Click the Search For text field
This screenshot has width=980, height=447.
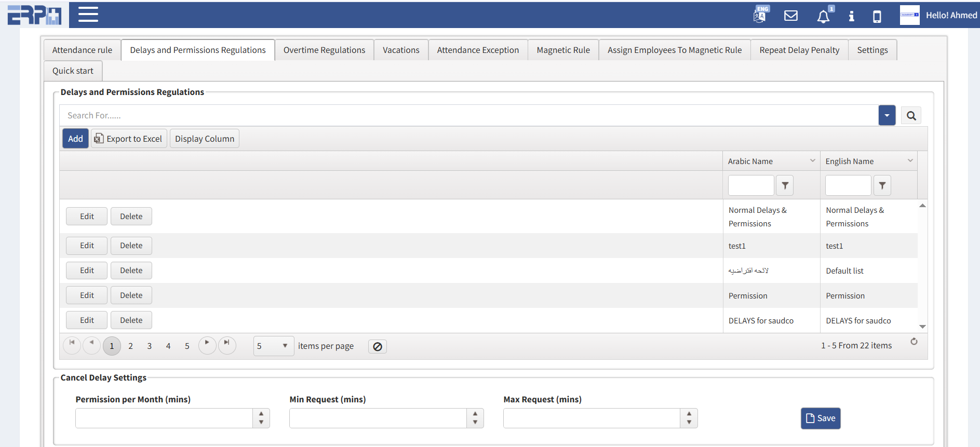(467, 116)
